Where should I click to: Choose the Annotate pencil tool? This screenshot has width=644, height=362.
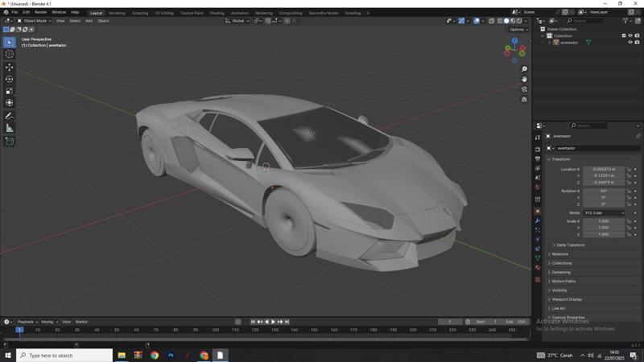[x=10, y=116]
